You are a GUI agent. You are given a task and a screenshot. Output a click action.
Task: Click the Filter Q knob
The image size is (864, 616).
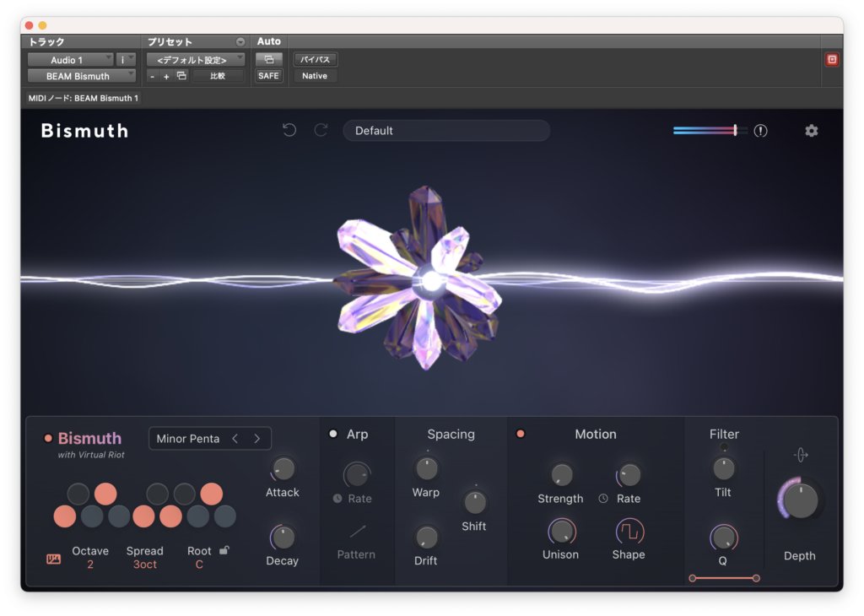coord(723,538)
